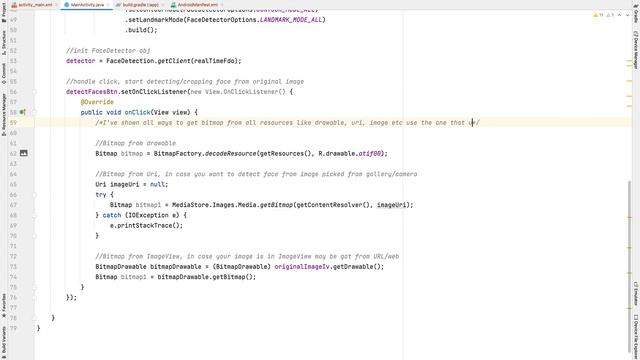Click the '//init FaceDetector obj' comment
Viewport: 640px width, 360px height.
(x=108, y=51)
